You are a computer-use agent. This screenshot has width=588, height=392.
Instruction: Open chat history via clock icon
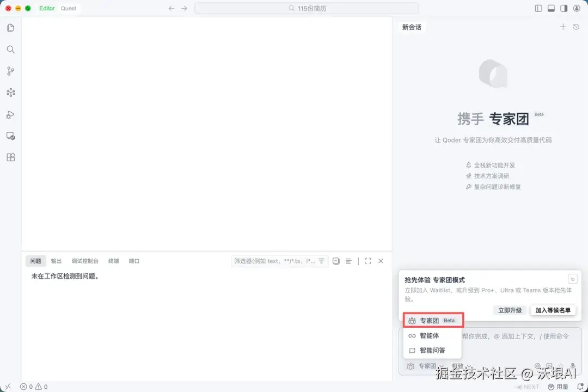(x=576, y=27)
